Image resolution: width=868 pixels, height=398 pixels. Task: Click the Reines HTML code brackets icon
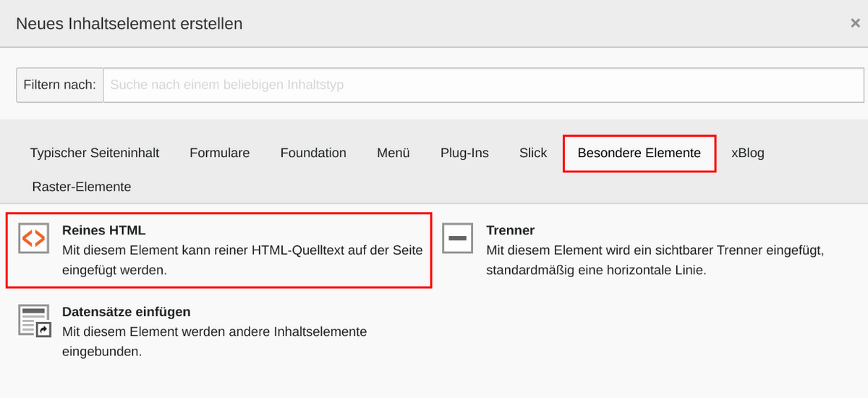coord(33,238)
